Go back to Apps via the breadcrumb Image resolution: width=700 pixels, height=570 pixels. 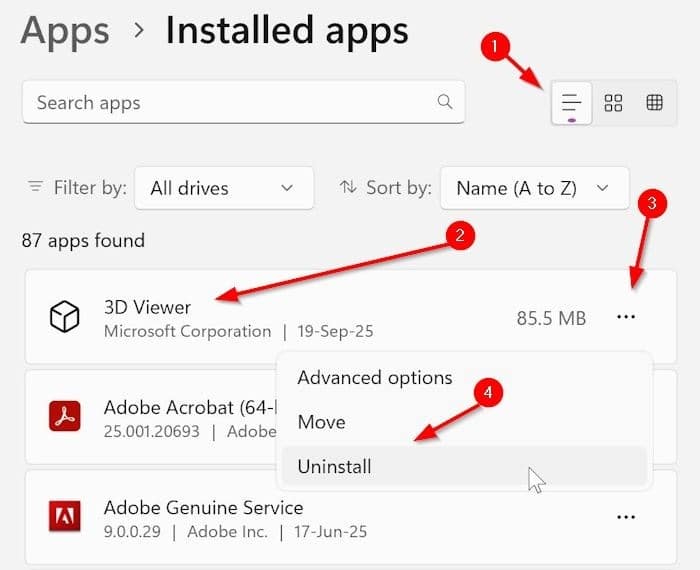pyautogui.click(x=66, y=31)
